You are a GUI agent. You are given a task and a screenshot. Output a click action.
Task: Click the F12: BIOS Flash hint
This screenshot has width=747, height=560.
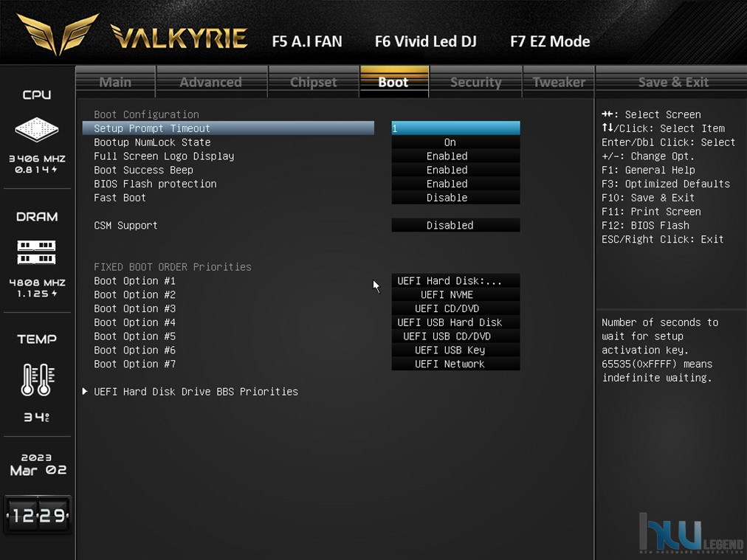[x=645, y=225]
